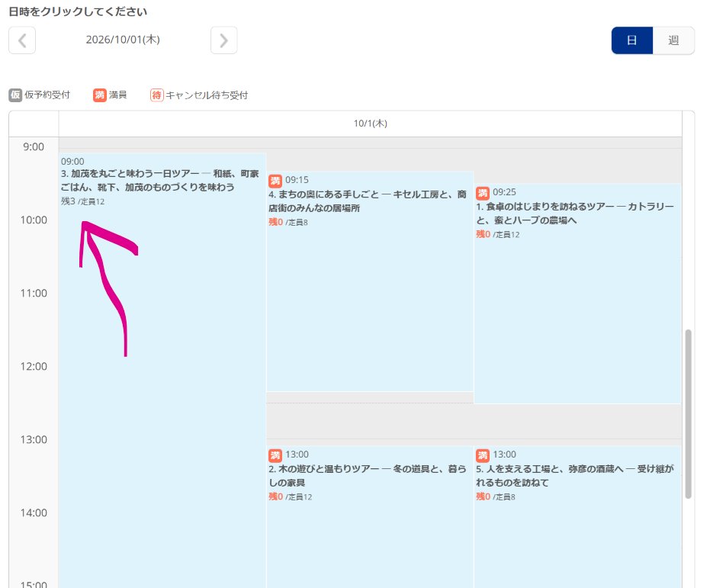
Task: Click the date label 2026/10/01(木)
Action: tap(123, 40)
